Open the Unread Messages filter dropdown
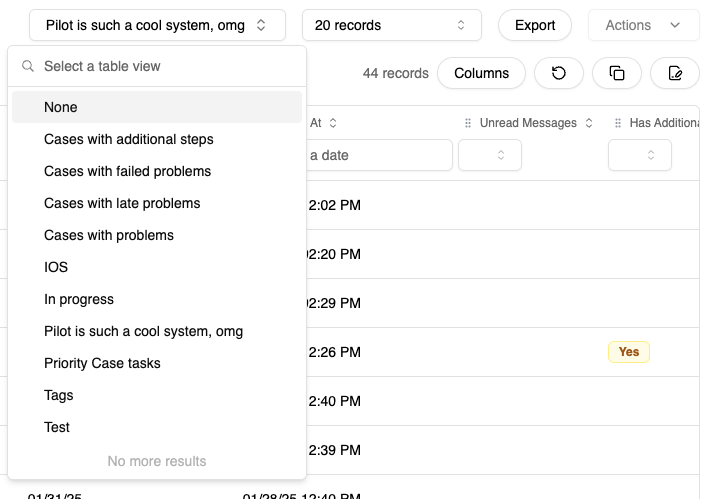The image size is (712, 499). [490, 155]
